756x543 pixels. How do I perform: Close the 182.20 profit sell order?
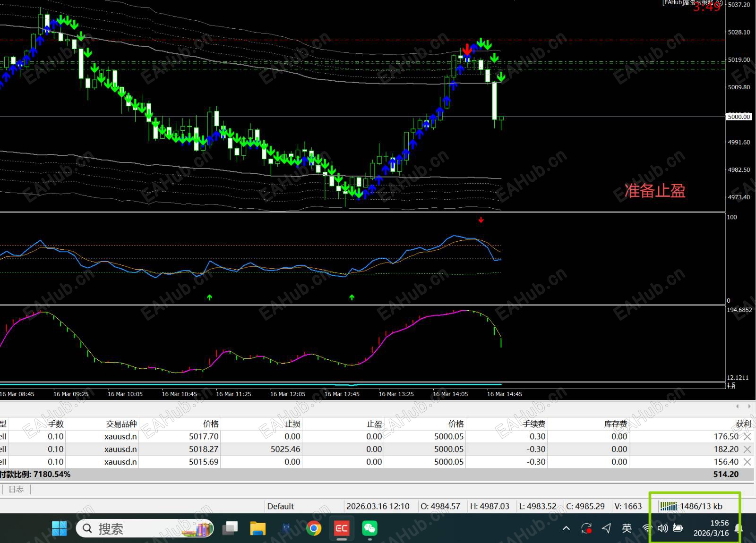747,450
